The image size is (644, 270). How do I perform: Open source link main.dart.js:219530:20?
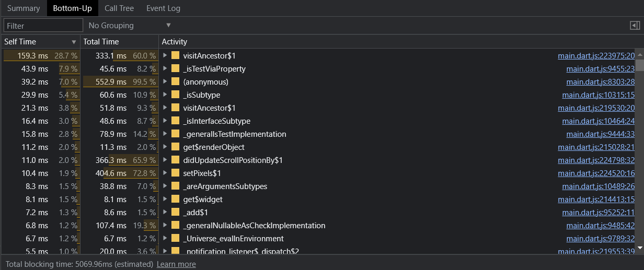point(596,108)
